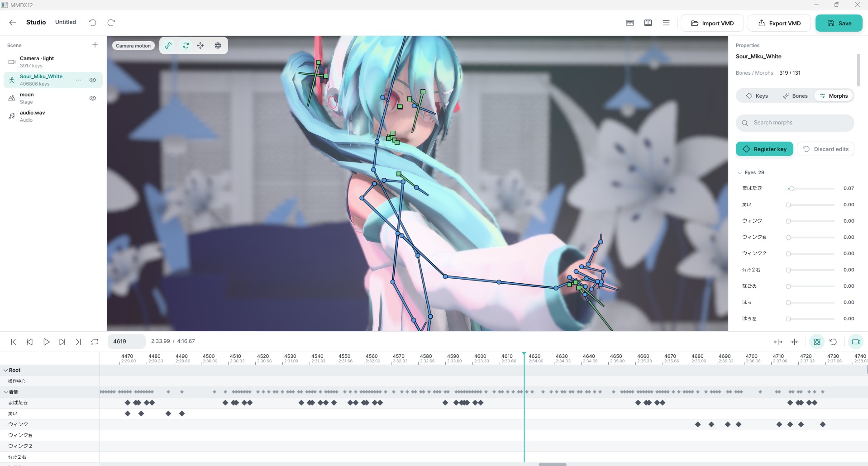This screenshot has width=868, height=466.
Task: Shrink timeline zoom horizontally
Action: pyautogui.click(x=795, y=342)
